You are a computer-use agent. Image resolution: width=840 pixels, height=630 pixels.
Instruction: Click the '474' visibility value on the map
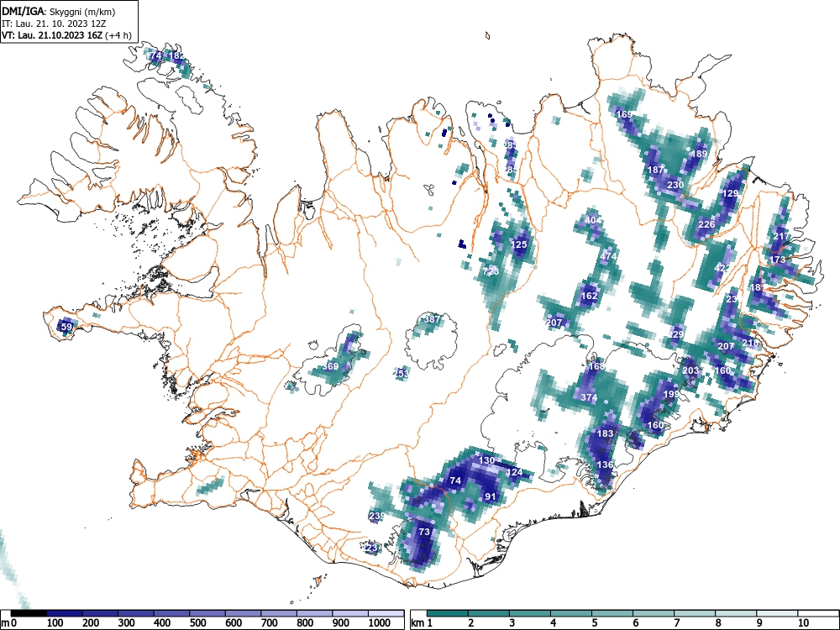click(608, 256)
